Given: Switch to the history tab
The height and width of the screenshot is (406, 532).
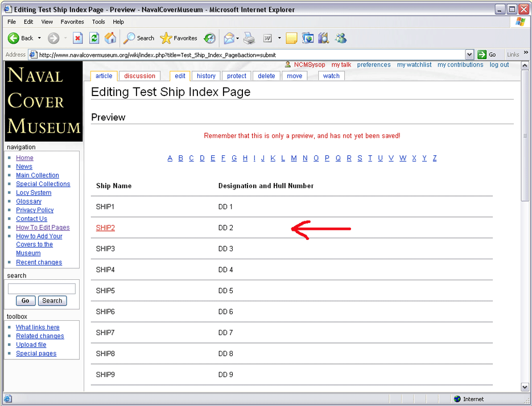Looking at the screenshot, I should point(206,76).
